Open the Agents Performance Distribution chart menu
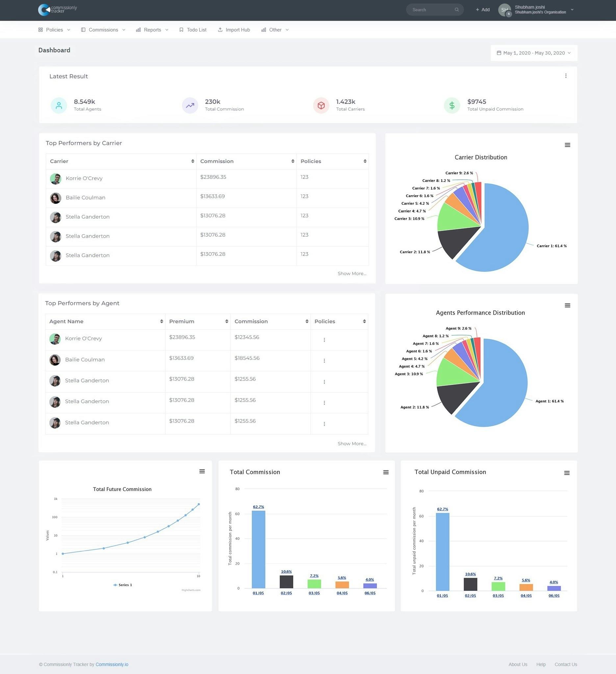Image resolution: width=616 pixels, height=674 pixels. [x=568, y=305]
